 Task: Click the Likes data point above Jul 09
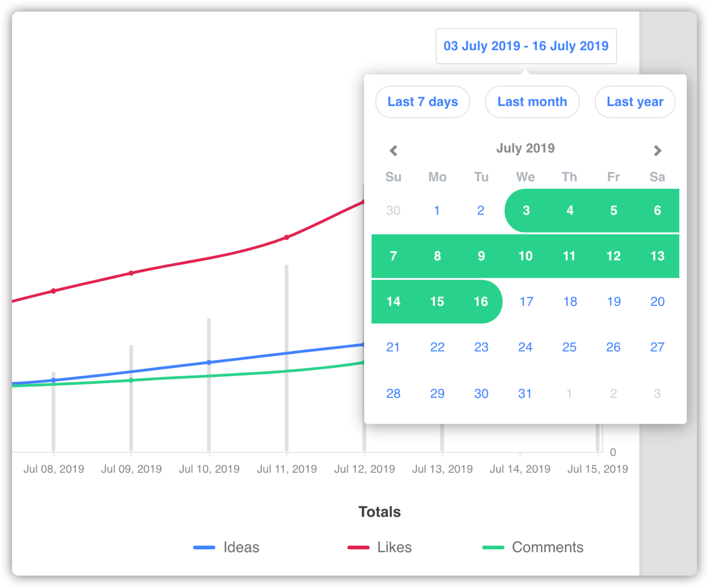(131, 273)
